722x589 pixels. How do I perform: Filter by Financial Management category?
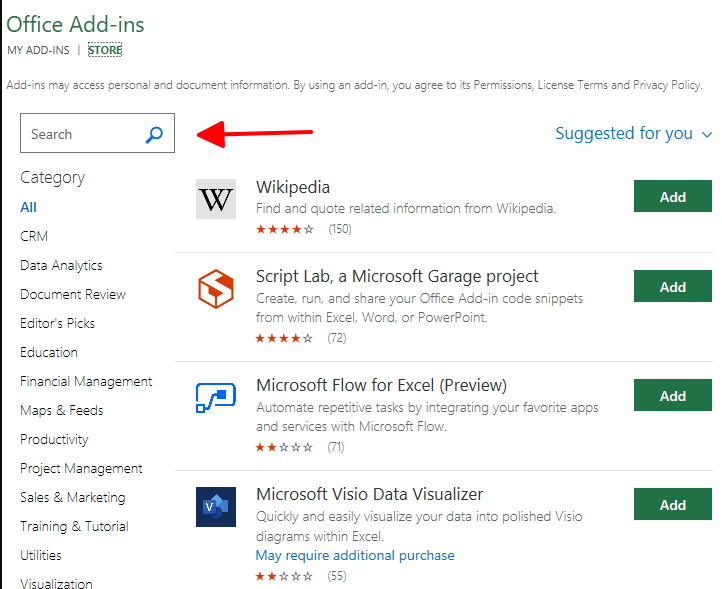coord(86,382)
